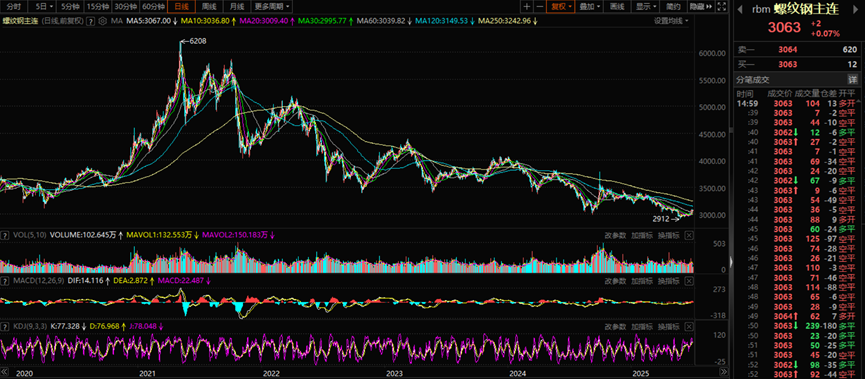The width and height of the screenshot is (865, 379).
Task: Click the 2023 year label on the timeline
Action: point(394,373)
